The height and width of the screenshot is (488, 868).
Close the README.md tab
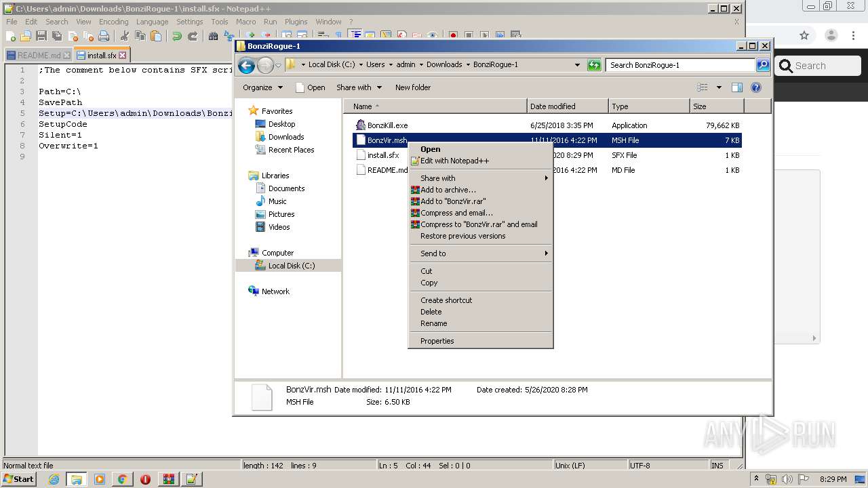click(x=66, y=56)
